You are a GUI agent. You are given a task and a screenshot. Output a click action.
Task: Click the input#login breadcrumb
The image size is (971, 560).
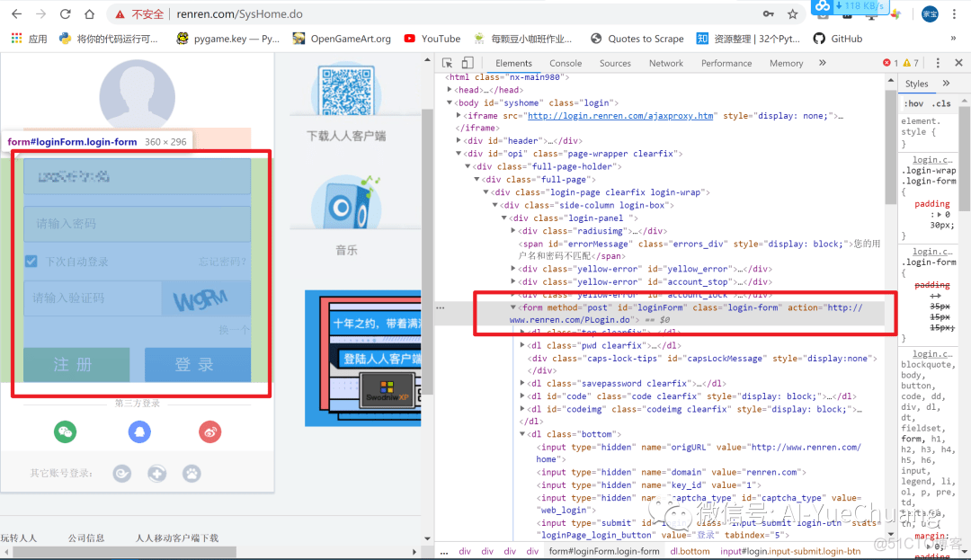[x=790, y=551]
